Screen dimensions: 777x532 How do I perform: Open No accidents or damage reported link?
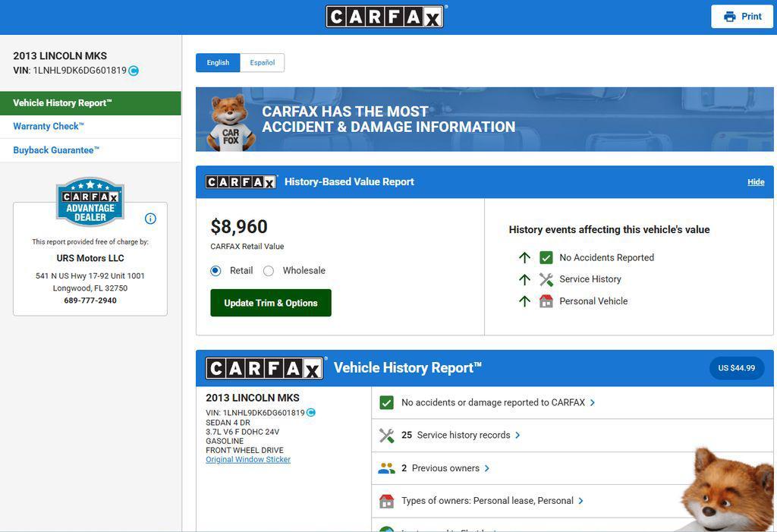pos(493,402)
